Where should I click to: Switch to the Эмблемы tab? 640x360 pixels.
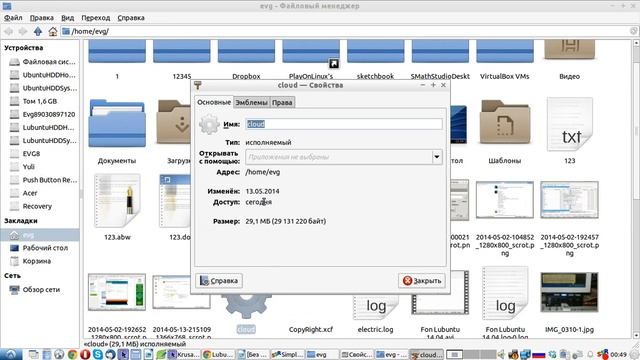click(x=251, y=102)
